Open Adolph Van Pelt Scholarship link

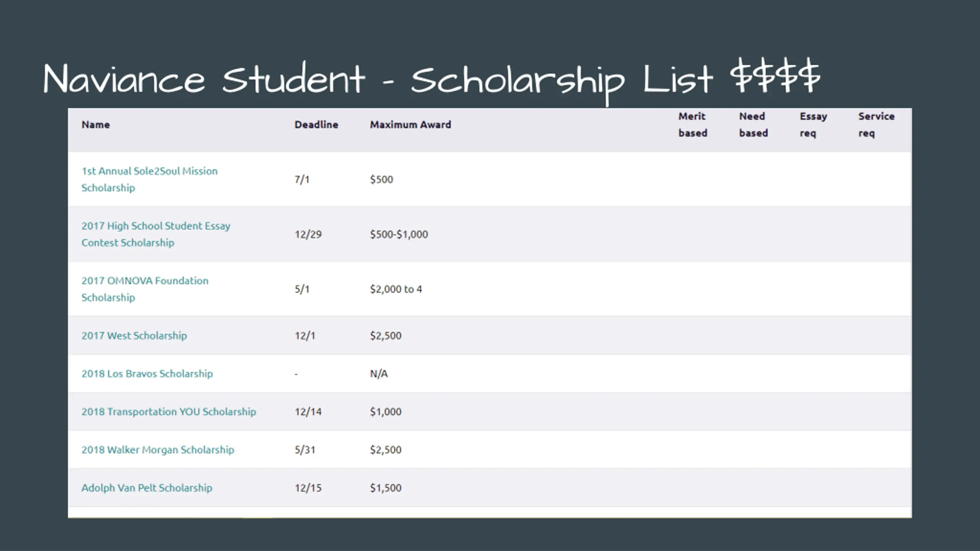[x=147, y=488]
